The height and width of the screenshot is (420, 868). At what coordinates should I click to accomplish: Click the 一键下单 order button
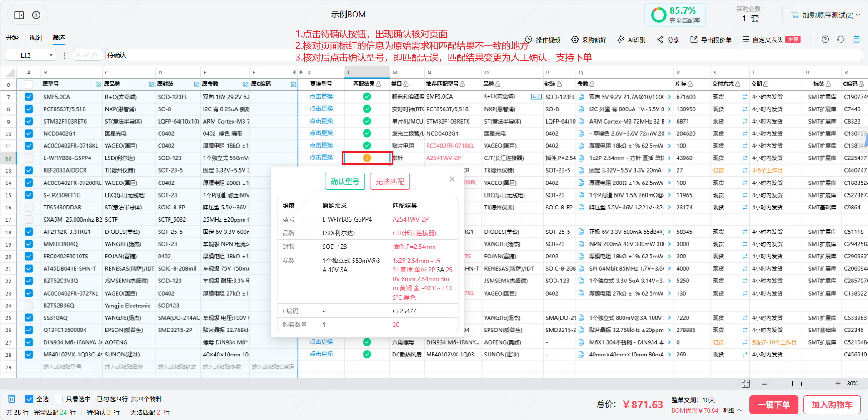[773, 405]
